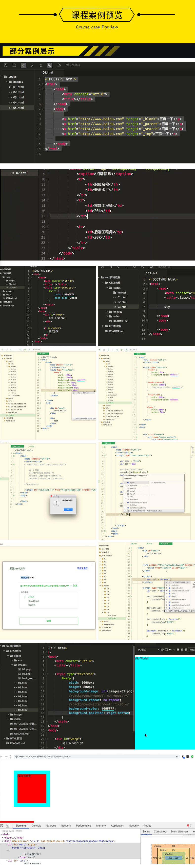Expand the css folder under codes
The height and width of the screenshot is (868, 195).
pos(12,660)
